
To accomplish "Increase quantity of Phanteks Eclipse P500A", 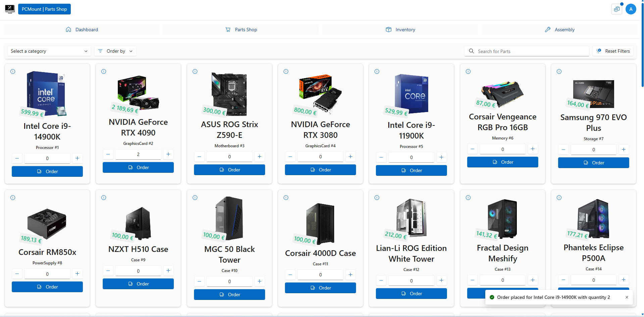I will (624, 279).
